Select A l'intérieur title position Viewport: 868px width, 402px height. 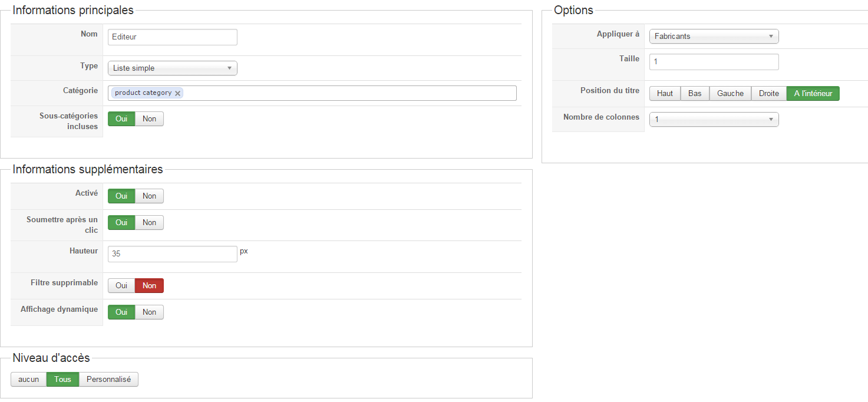(x=813, y=94)
